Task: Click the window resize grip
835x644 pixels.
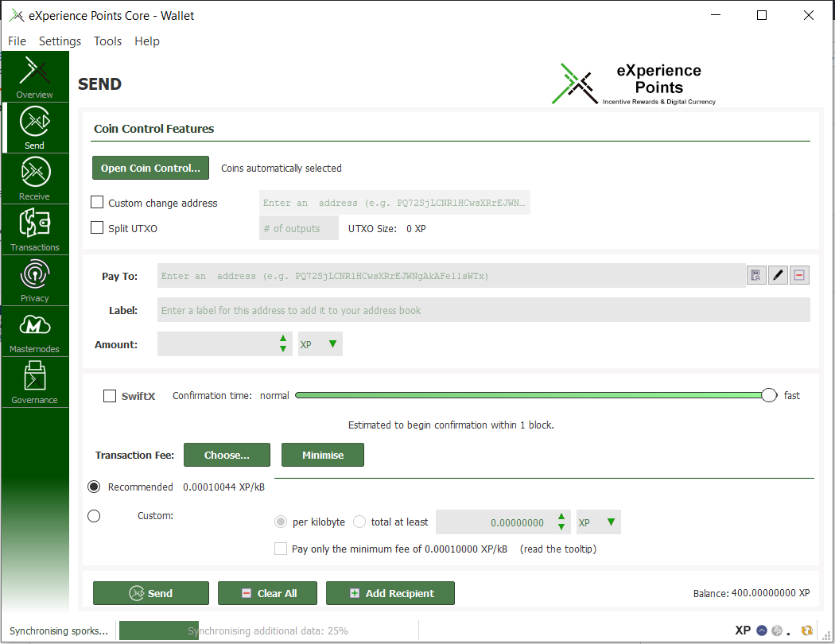Action: pyautogui.click(x=827, y=636)
